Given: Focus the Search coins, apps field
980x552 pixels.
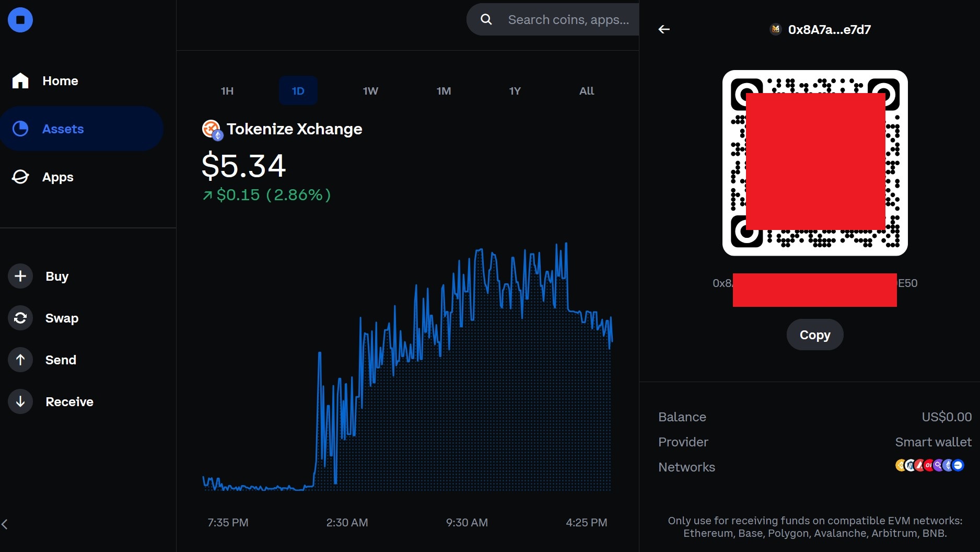Looking at the screenshot, I should click(x=553, y=19).
